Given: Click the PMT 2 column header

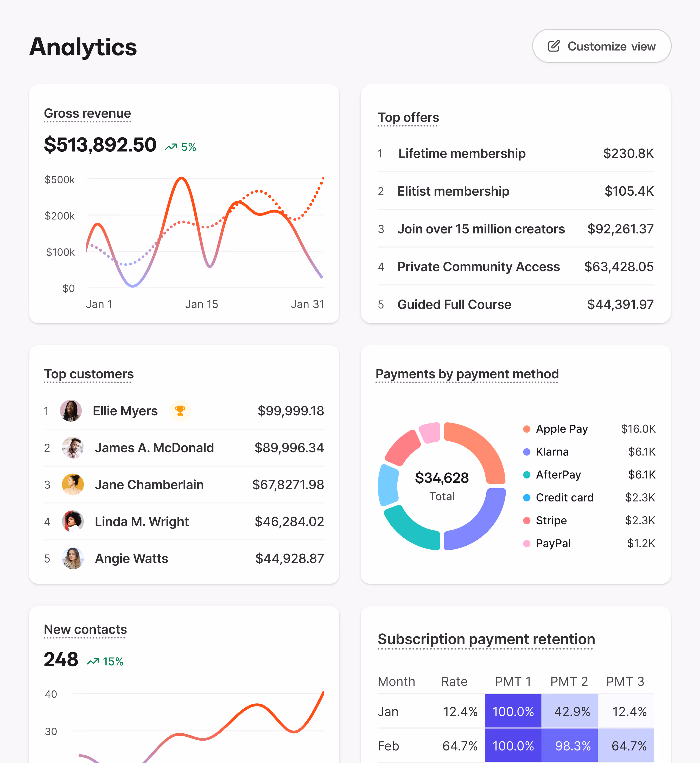Looking at the screenshot, I should [569, 681].
